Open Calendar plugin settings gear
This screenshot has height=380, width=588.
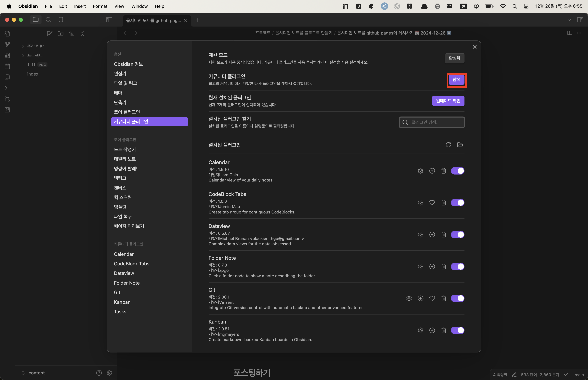tap(420, 171)
